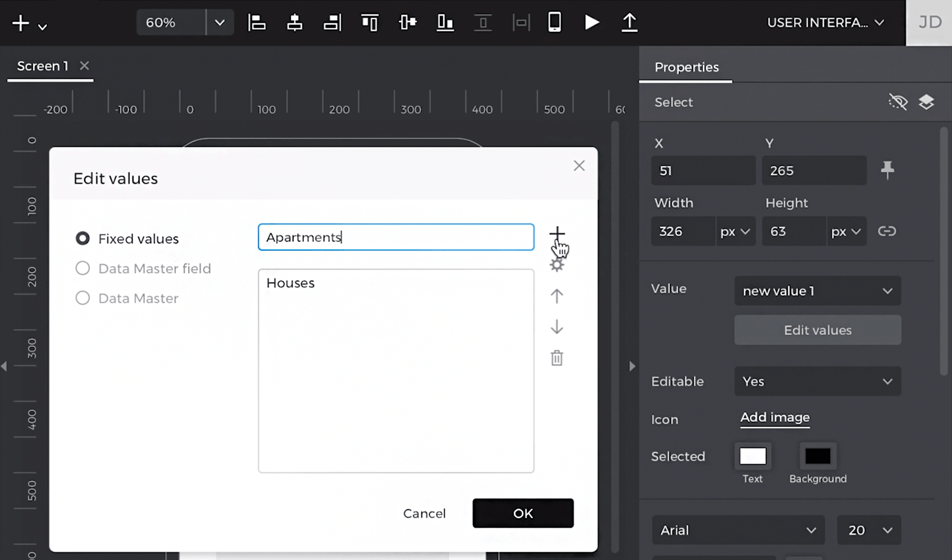Screen dimensions: 952x560
Task: Click the Add image link
Action: 775,417
